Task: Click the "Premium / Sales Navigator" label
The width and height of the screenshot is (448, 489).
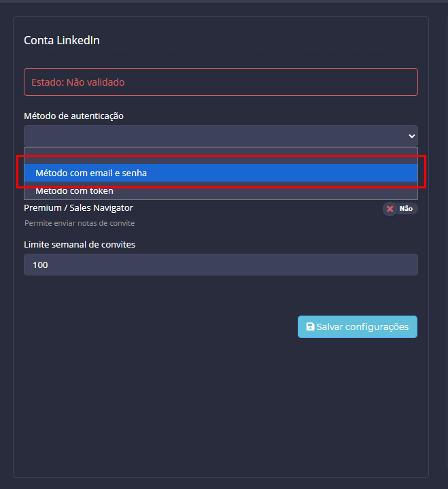Action: coord(78,208)
